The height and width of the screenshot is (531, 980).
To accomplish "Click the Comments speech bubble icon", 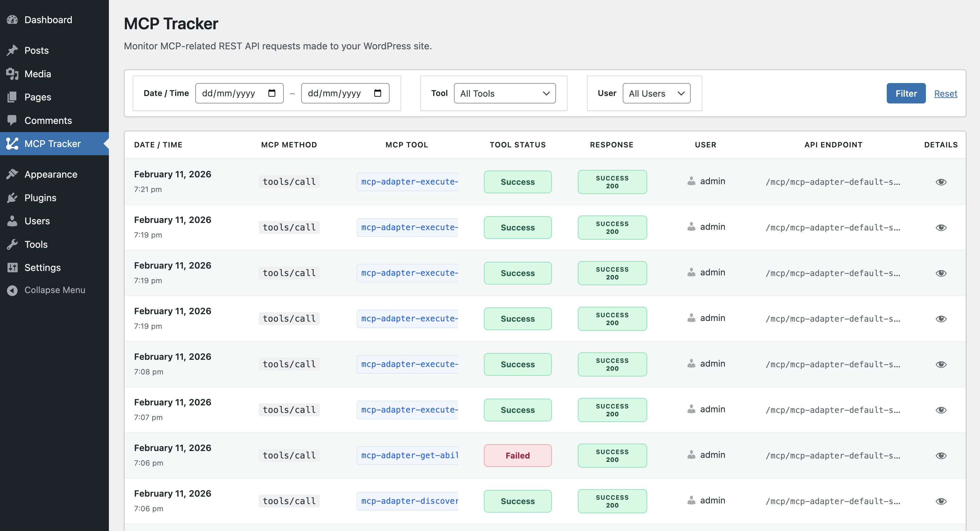I will (12, 120).
